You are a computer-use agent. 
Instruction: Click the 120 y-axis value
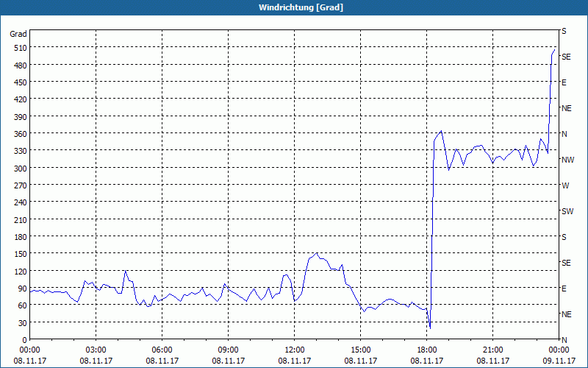(x=21, y=272)
